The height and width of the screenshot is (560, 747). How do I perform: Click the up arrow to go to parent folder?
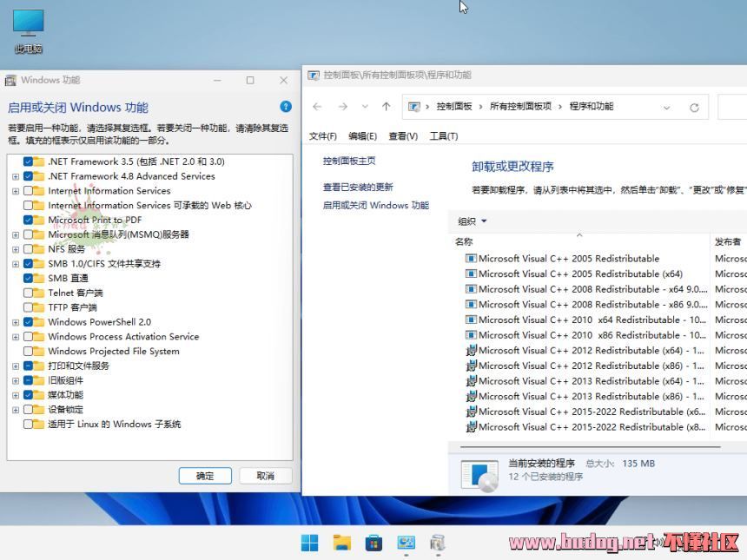(x=386, y=106)
